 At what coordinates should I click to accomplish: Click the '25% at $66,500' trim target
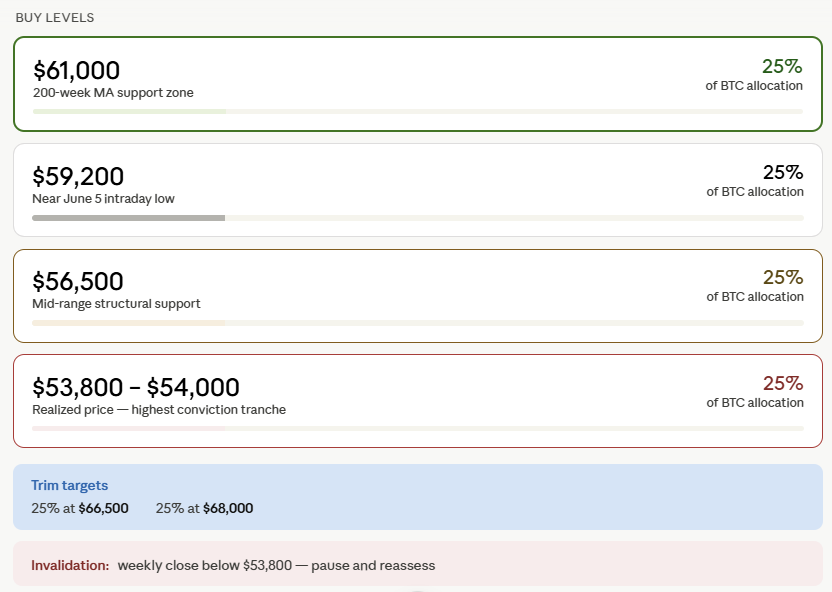(80, 508)
